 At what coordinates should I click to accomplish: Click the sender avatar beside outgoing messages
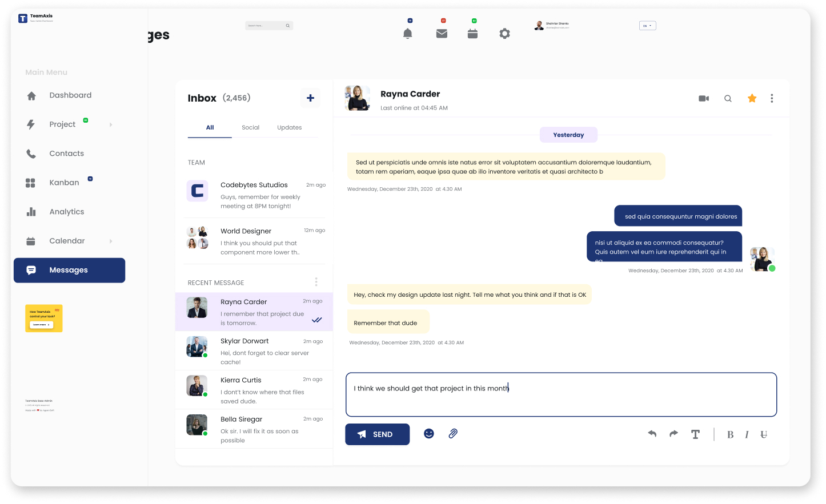click(762, 259)
